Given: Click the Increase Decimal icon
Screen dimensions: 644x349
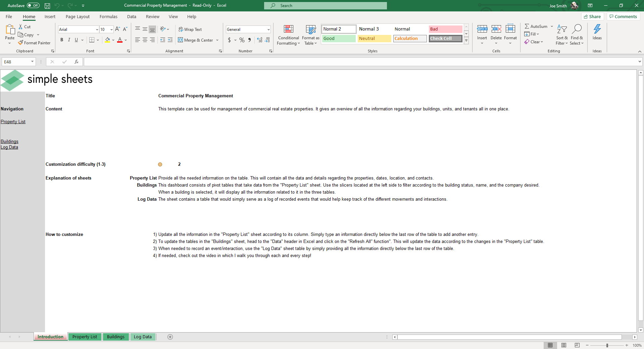Looking at the screenshot, I should tap(259, 40).
